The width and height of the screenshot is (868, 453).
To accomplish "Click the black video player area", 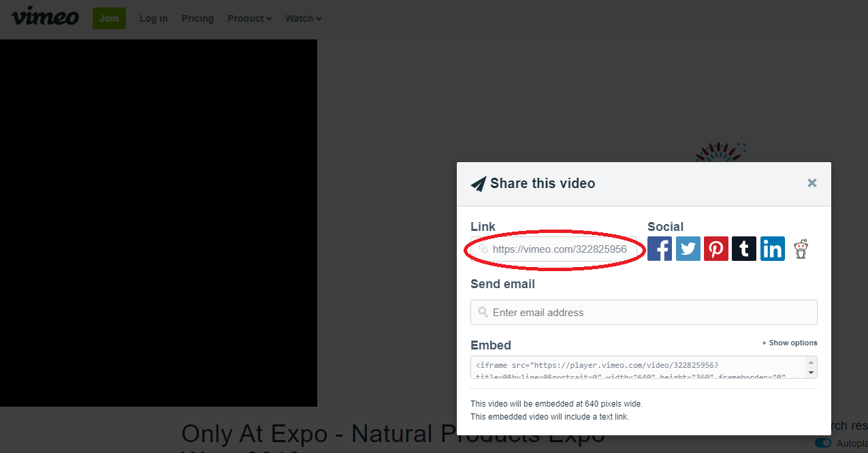I will (159, 223).
